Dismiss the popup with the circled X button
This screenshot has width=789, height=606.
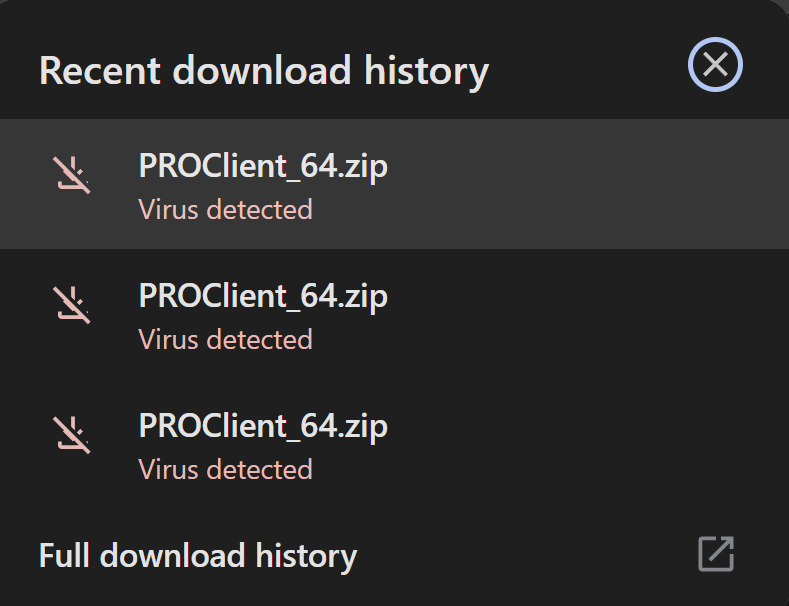coord(715,65)
